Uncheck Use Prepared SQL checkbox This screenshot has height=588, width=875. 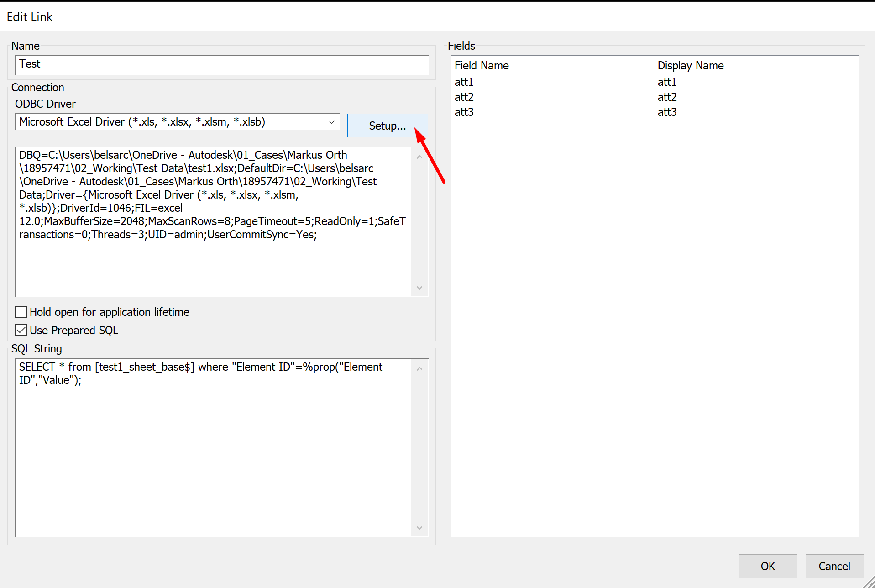click(x=21, y=330)
